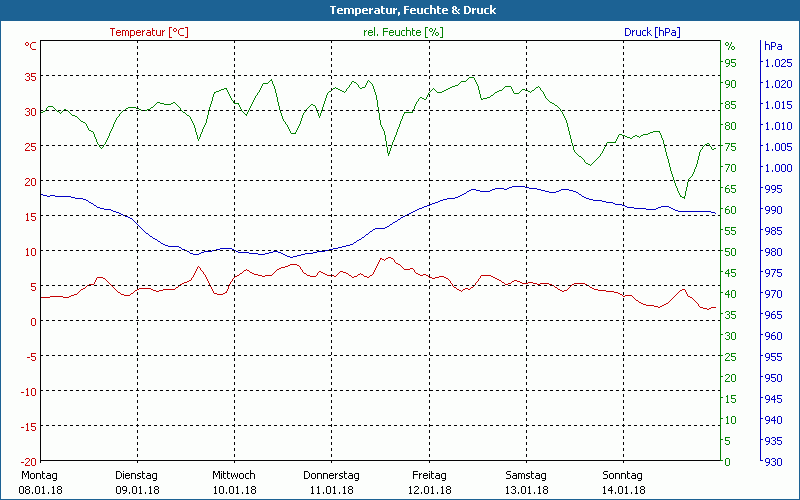Image resolution: width=800 pixels, height=500 pixels.
Task: Click "55" on the green humidity axis
Action: [x=731, y=231]
